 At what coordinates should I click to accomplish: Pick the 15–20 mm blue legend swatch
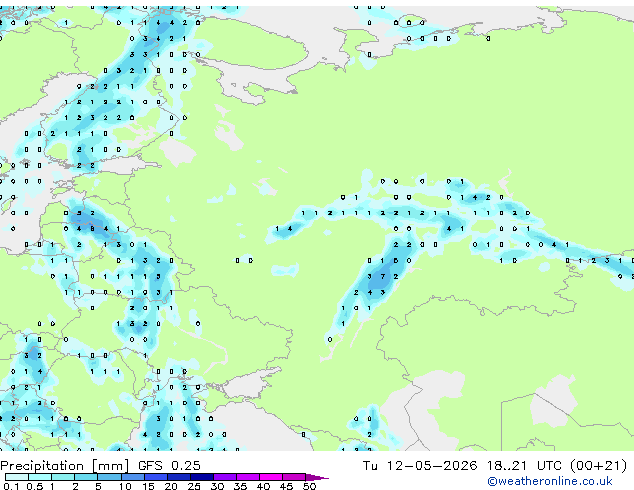(x=156, y=477)
